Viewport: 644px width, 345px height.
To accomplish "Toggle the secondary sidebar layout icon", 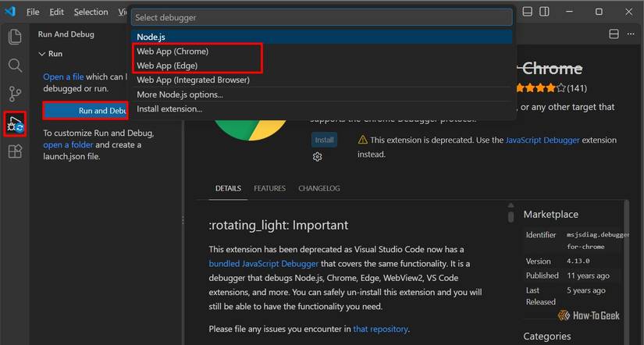I will pos(544,12).
